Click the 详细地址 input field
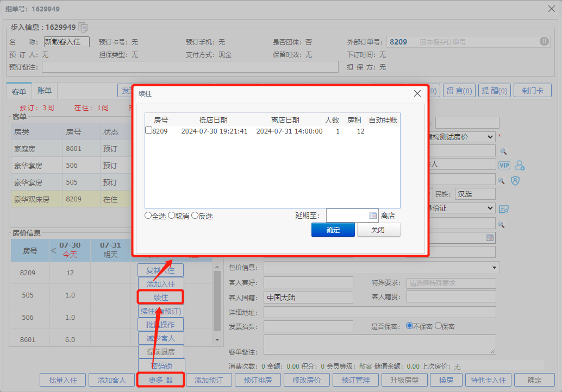Image resolution: width=562 pixels, height=392 pixels. coord(380,312)
